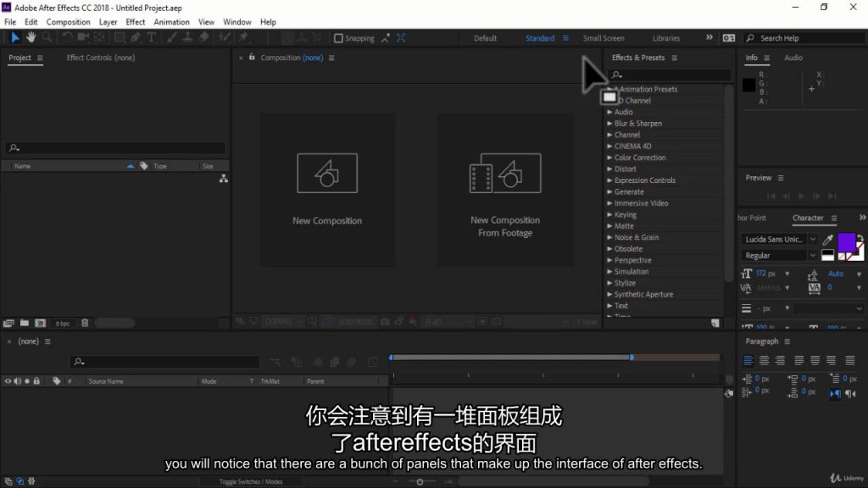Select the Rotation tool

tap(67, 37)
